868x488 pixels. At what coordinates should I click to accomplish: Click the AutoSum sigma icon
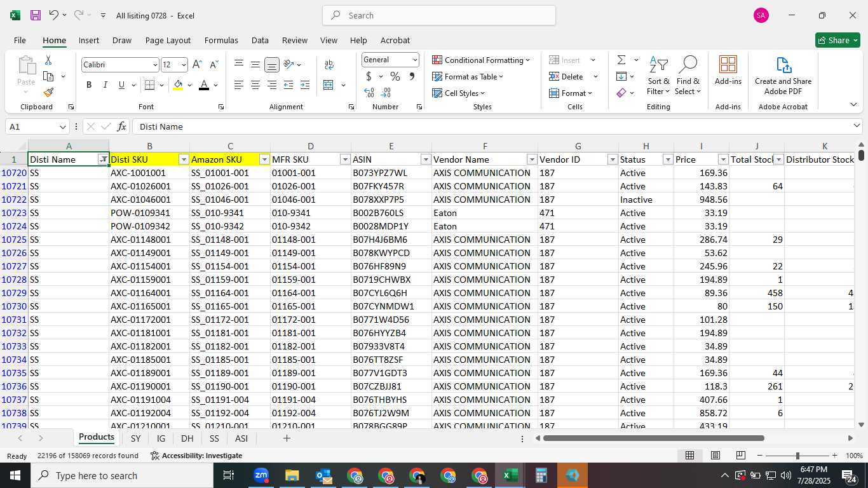(x=621, y=60)
